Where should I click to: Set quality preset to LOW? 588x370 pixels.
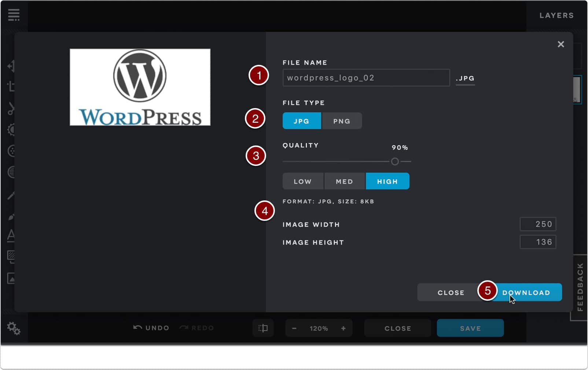click(x=303, y=181)
